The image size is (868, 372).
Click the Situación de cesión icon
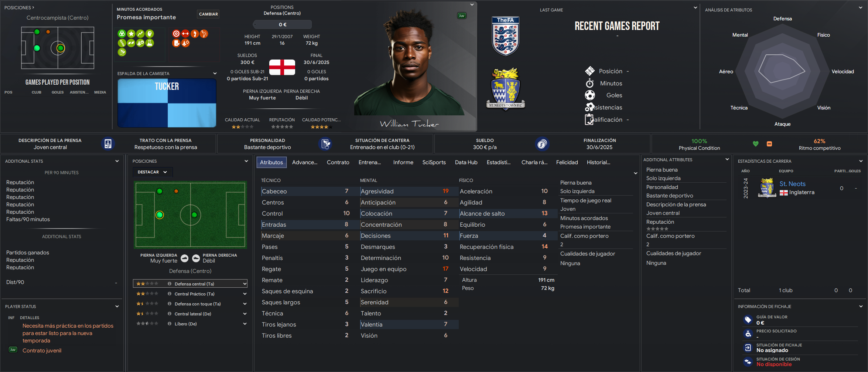(x=748, y=362)
